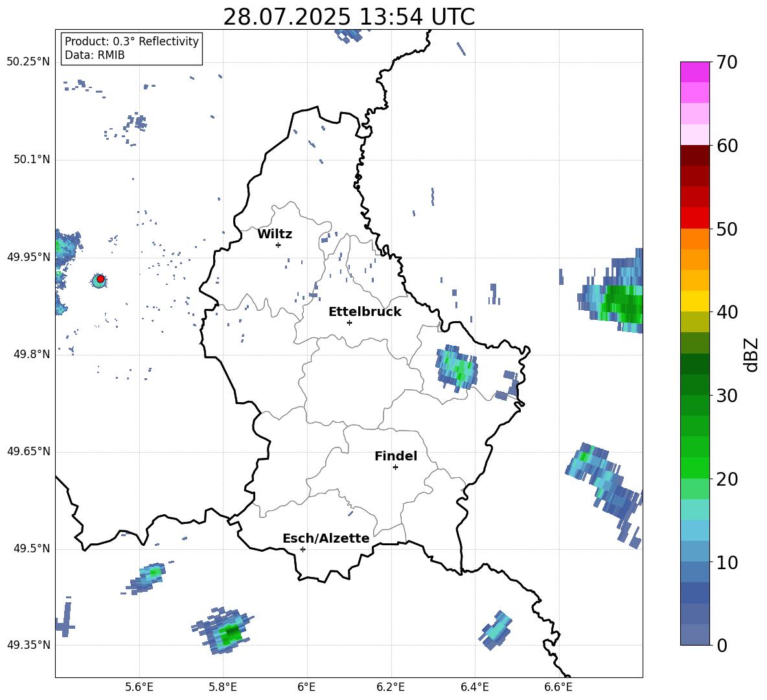
Task: Click the 50.1°N latitude label
Action: pos(32,159)
